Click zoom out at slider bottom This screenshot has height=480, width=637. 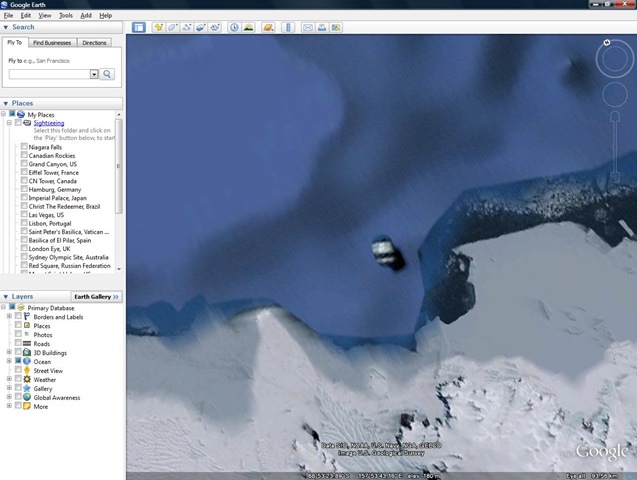point(615,177)
